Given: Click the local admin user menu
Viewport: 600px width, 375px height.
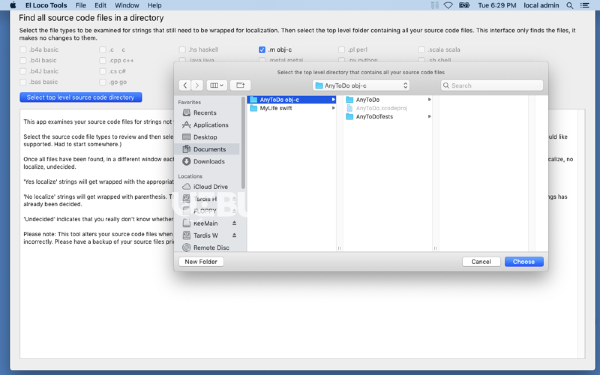Looking at the screenshot, I should pos(541,5).
